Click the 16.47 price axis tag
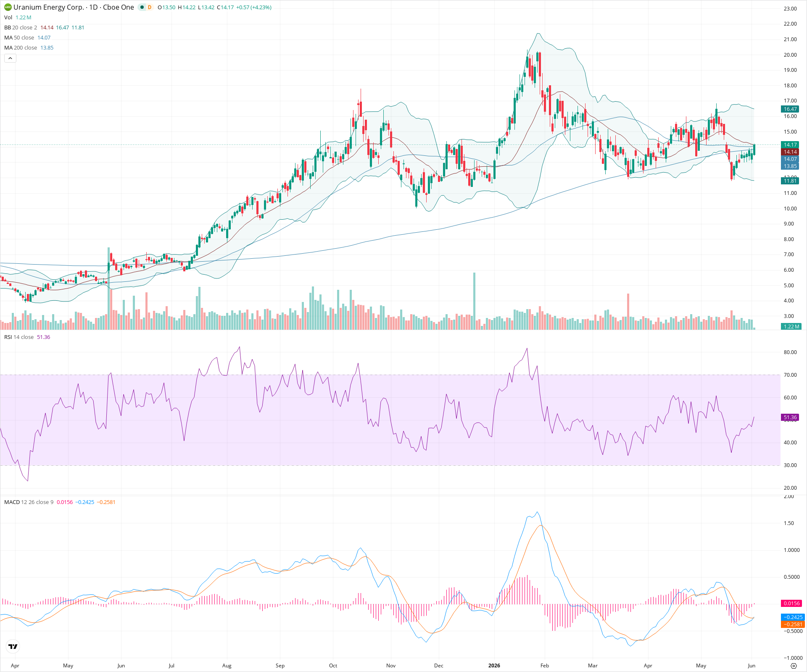Viewport: 807px width, 672px height. coord(790,109)
